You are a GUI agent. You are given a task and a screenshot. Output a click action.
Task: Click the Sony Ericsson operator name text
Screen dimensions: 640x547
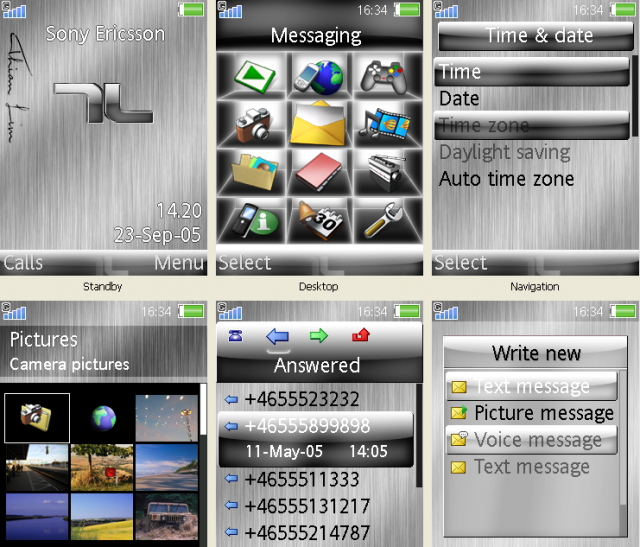105,34
